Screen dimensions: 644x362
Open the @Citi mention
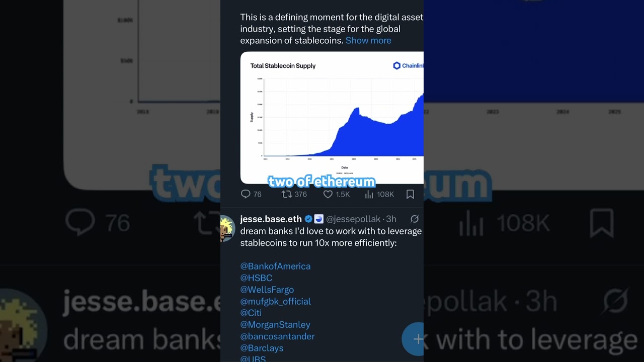(251, 313)
